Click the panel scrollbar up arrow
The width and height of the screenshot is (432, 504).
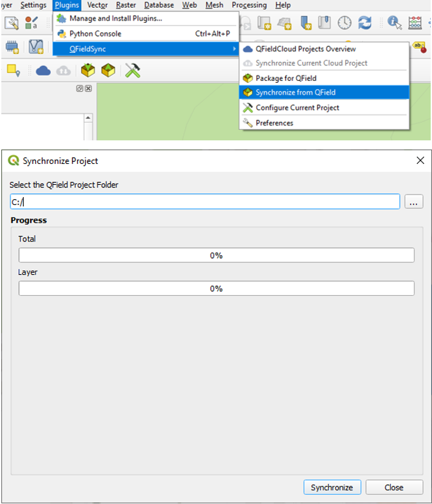[88, 118]
